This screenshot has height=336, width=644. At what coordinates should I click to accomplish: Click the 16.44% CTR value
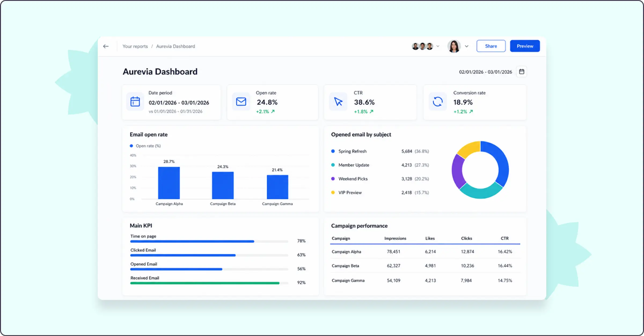point(505,266)
